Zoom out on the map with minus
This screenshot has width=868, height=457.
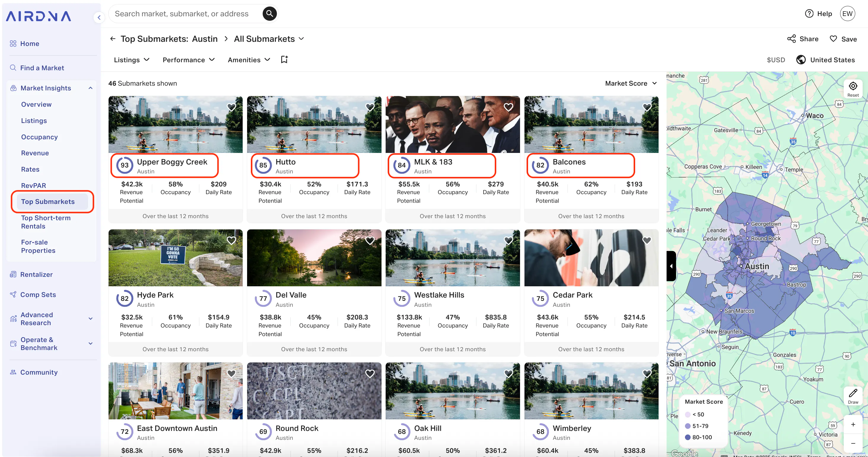click(853, 443)
